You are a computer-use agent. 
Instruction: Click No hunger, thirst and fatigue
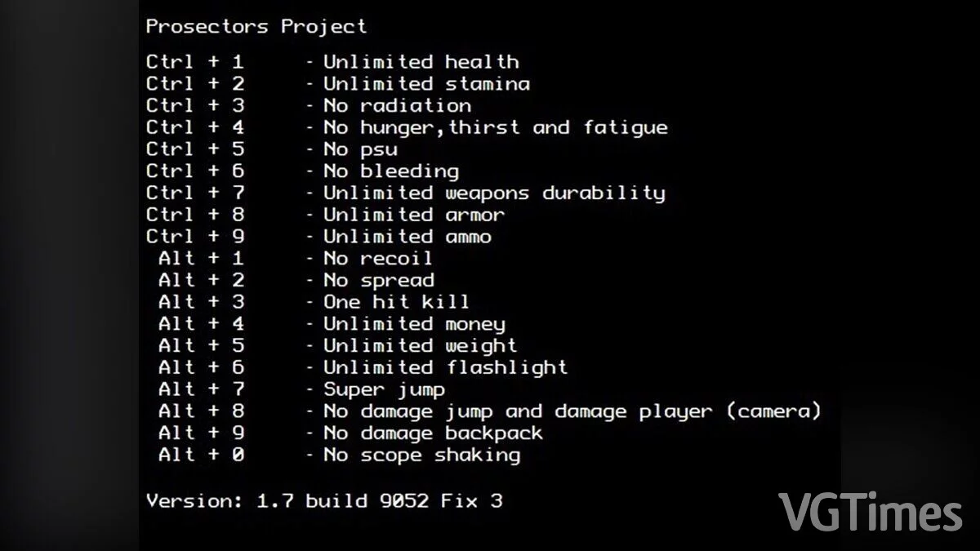pyautogui.click(x=407, y=128)
